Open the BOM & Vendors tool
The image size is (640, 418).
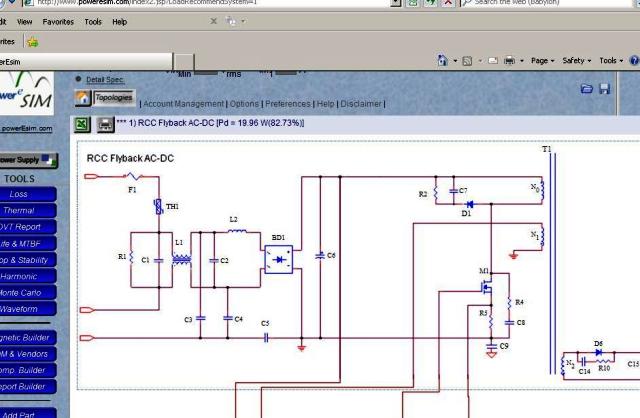point(28,354)
